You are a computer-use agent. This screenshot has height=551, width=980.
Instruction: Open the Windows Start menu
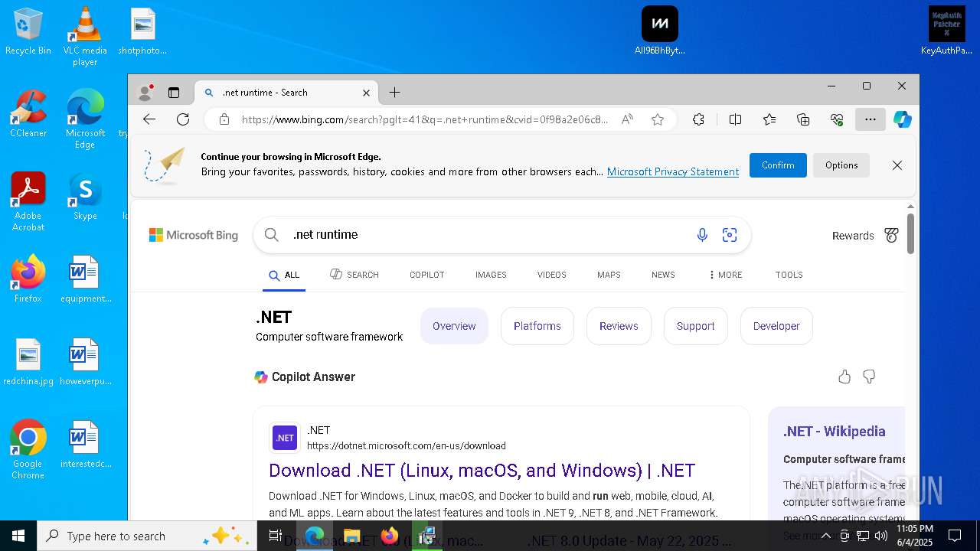click(x=18, y=536)
